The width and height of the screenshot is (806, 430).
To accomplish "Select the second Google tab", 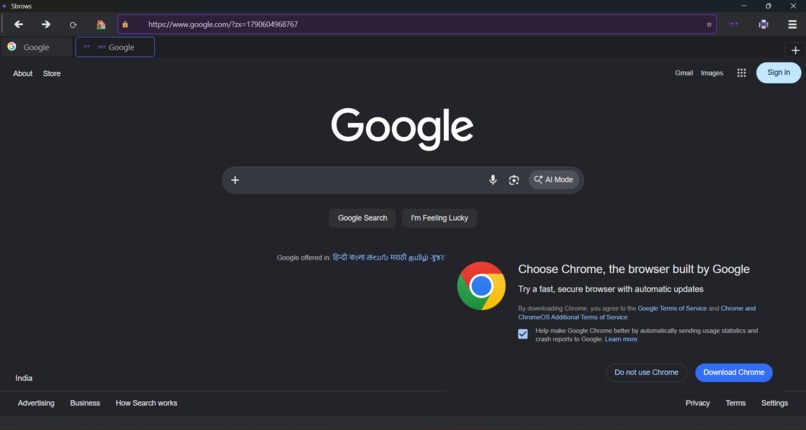I will tap(115, 47).
